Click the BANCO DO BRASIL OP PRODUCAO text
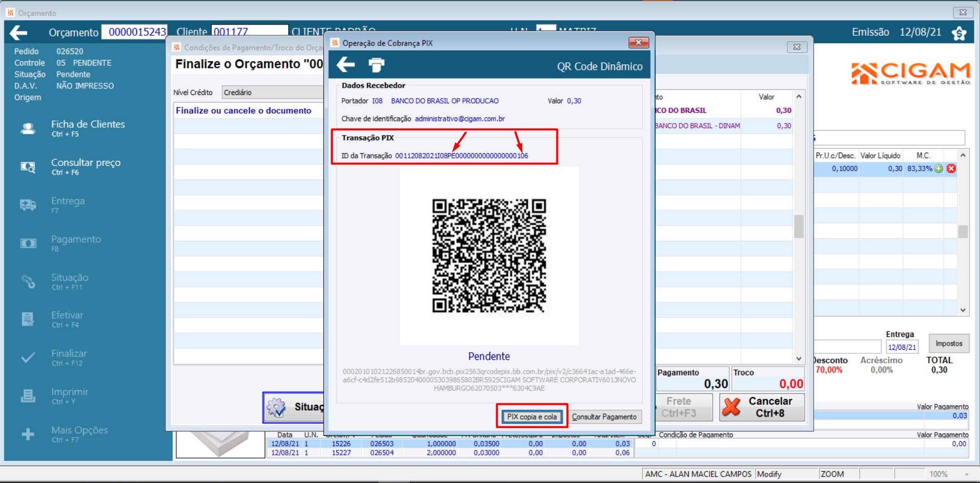This screenshot has width=980, height=483. pos(445,101)
